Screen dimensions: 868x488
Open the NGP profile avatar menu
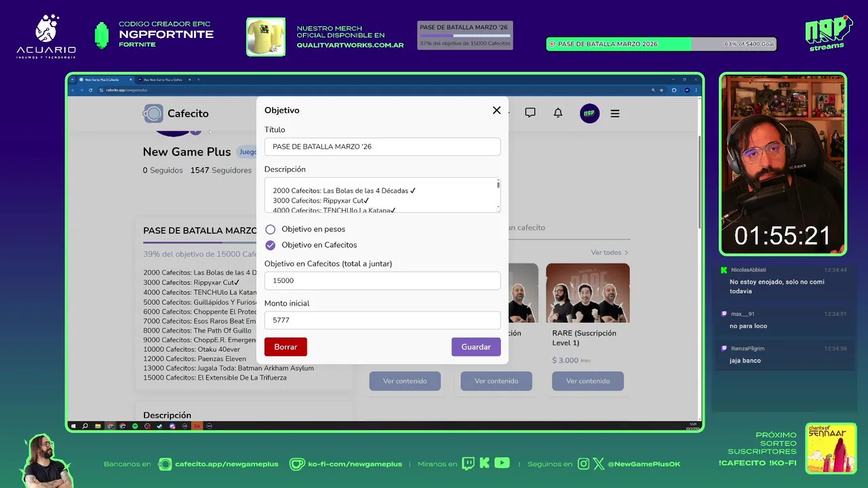point(590,113)
